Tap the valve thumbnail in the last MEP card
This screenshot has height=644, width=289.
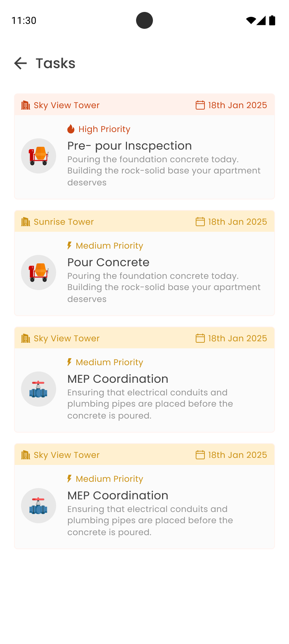coord(39,506)
